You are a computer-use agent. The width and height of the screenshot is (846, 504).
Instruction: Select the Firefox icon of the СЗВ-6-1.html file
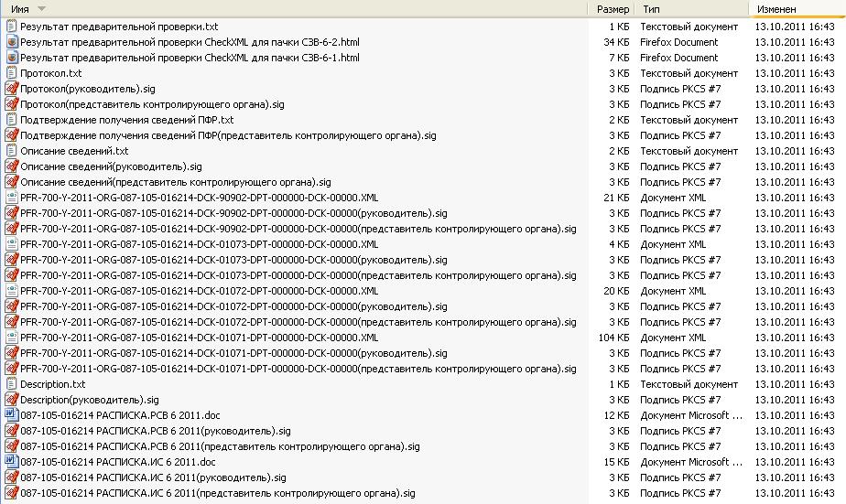[x=11, y=58]
